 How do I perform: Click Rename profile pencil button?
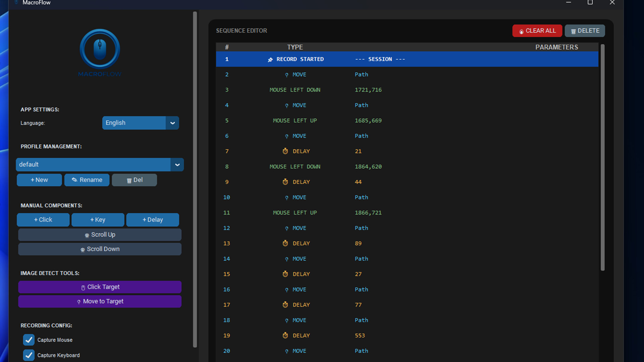87,180
